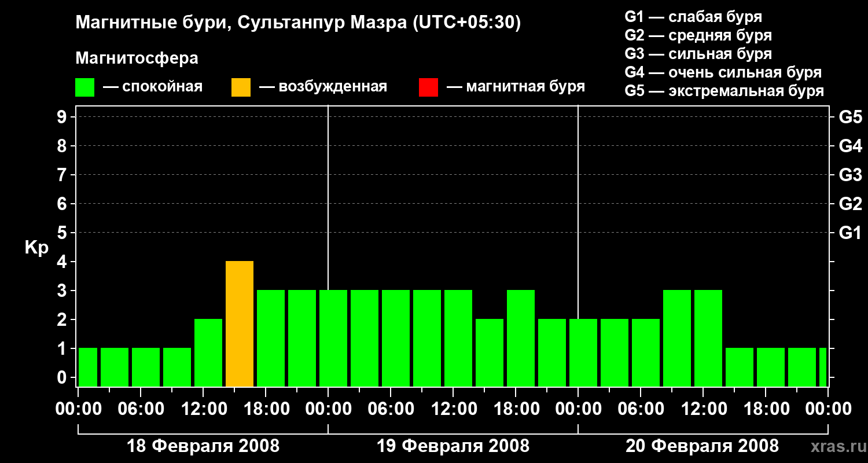Click the G1 storm-level axis tick label
The height and width of the screenshot is (463, 868).
[851, 233]
